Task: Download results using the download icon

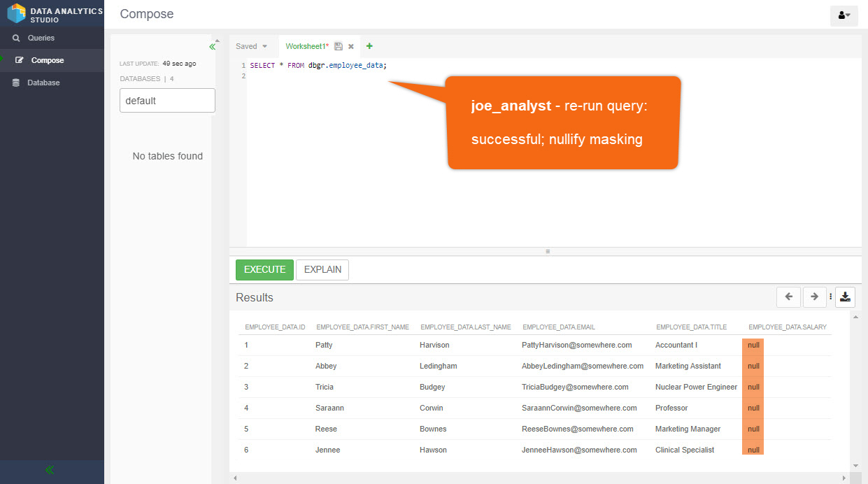Action: 845,297
